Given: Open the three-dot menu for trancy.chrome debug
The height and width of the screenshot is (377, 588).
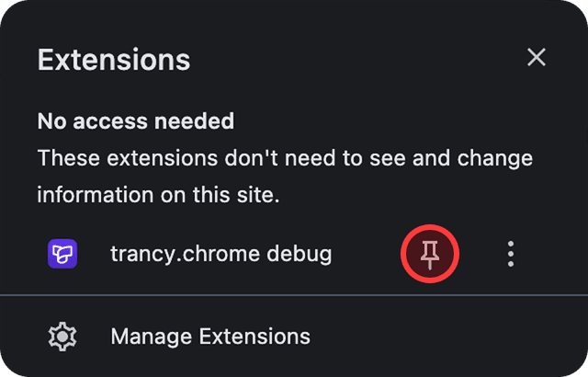Looking at the screenshot, I should 511,254.
